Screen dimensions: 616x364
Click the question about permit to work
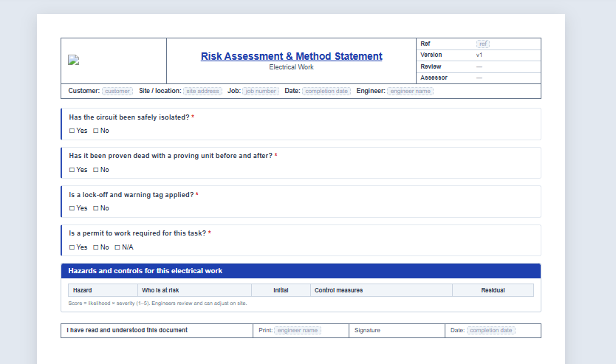click(x=137, y=233)
